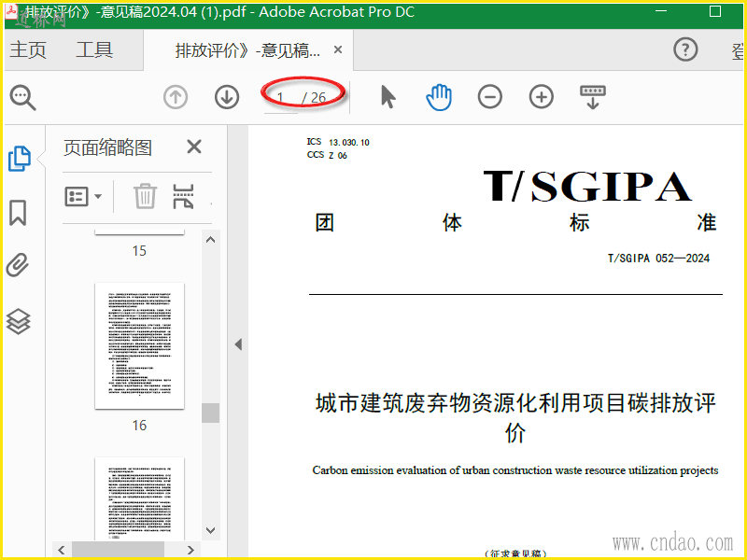
Task: Click standard number T/SGIPA 052—2024
Action: [x=658, y=259]
